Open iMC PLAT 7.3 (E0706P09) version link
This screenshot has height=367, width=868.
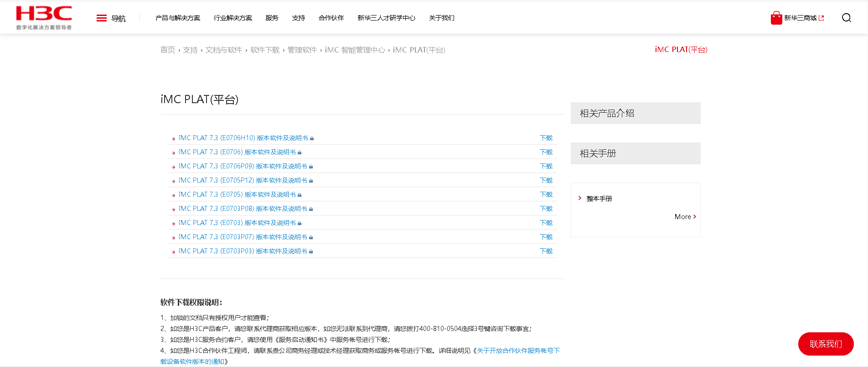pyautogui.click(x=243, y=166)
